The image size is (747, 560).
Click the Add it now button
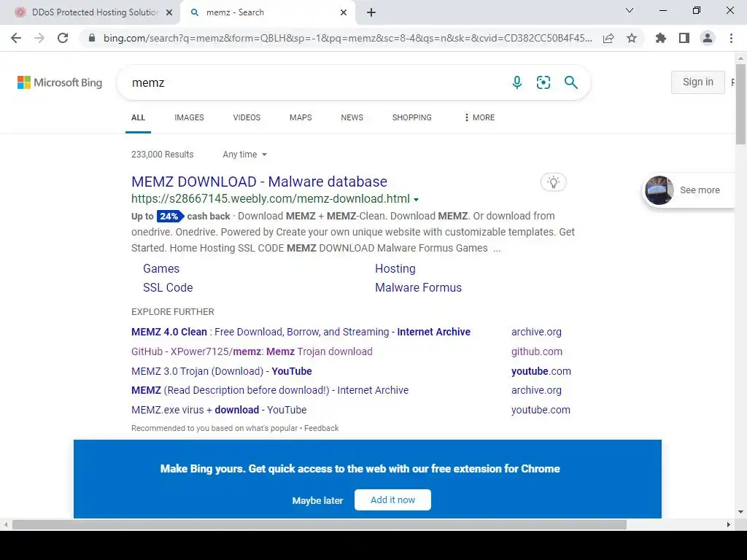(x=392, y=500)
